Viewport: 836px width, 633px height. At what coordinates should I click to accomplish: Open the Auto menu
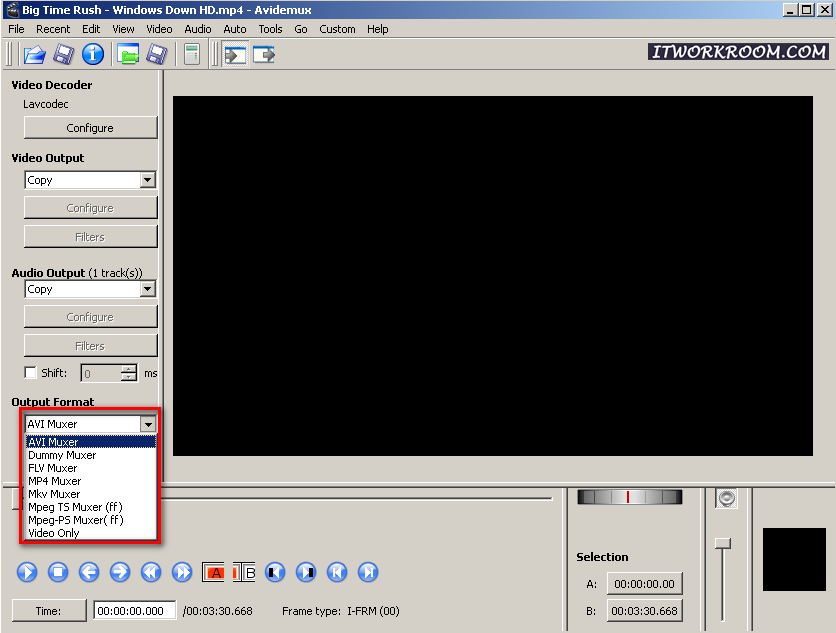click(235, 29)
